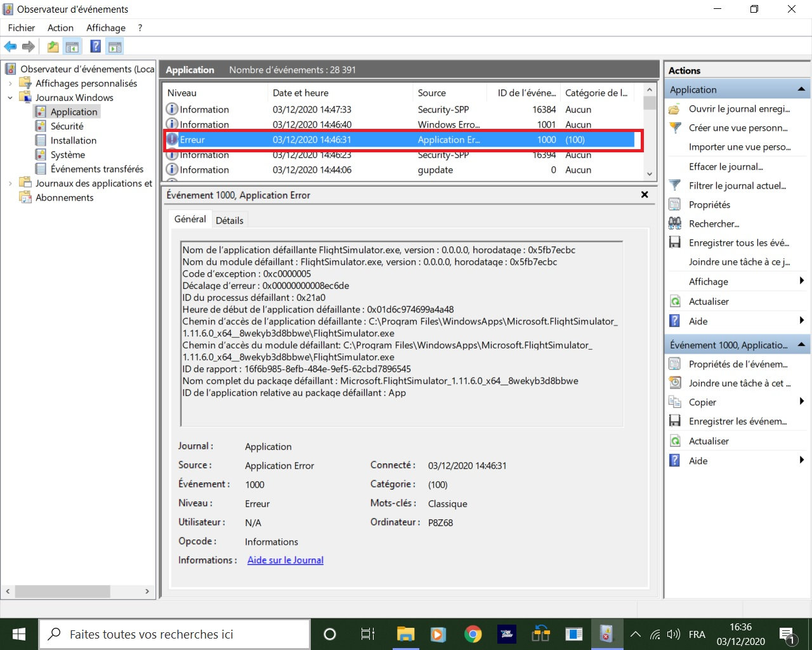Image resolution: width=812 pixels, height=650 pixels.
Task: Click the 'Copier' icon in event actions
Action: click(x=675, y=402)
